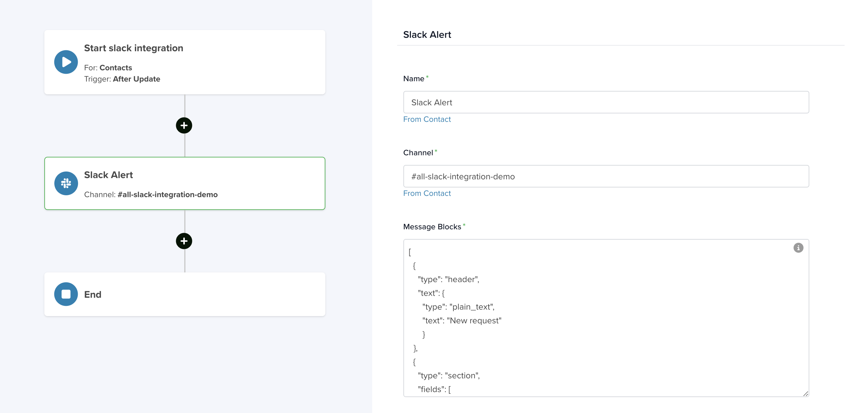Click the "For: Contacts" text

pyautogui.click(x=108, y=68)
